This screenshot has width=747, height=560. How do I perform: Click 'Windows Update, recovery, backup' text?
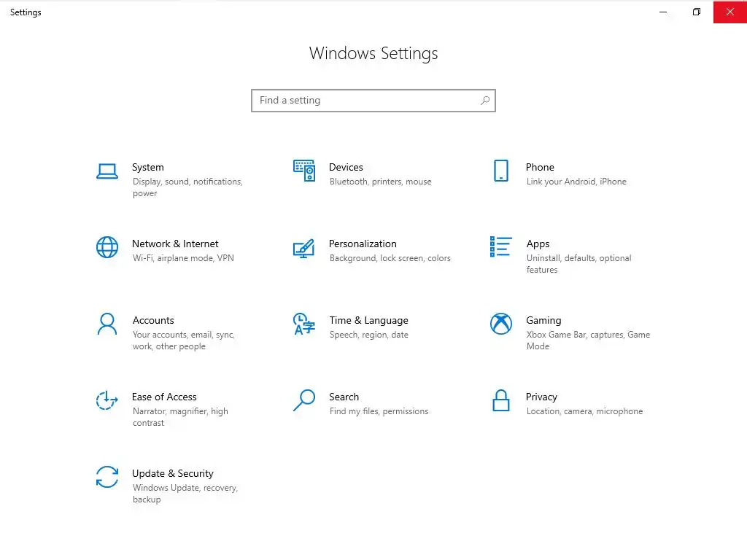(x=185, y=494)
